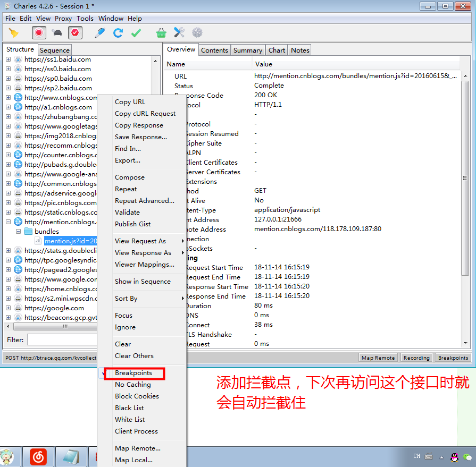Toggle Black List in the context menu
This screenshot has width=476, height=467.
click(129, 408)
